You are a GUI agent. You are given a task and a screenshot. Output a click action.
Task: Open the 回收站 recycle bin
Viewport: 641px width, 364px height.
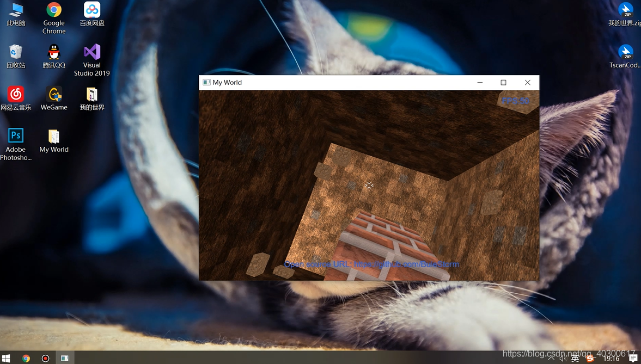[16, 57]
